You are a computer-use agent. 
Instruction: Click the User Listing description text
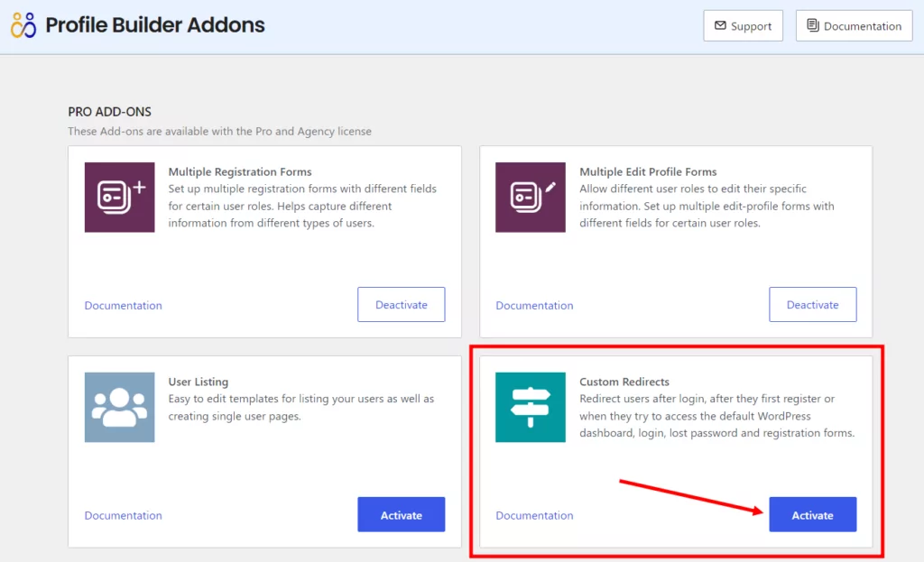coord(301,407)
